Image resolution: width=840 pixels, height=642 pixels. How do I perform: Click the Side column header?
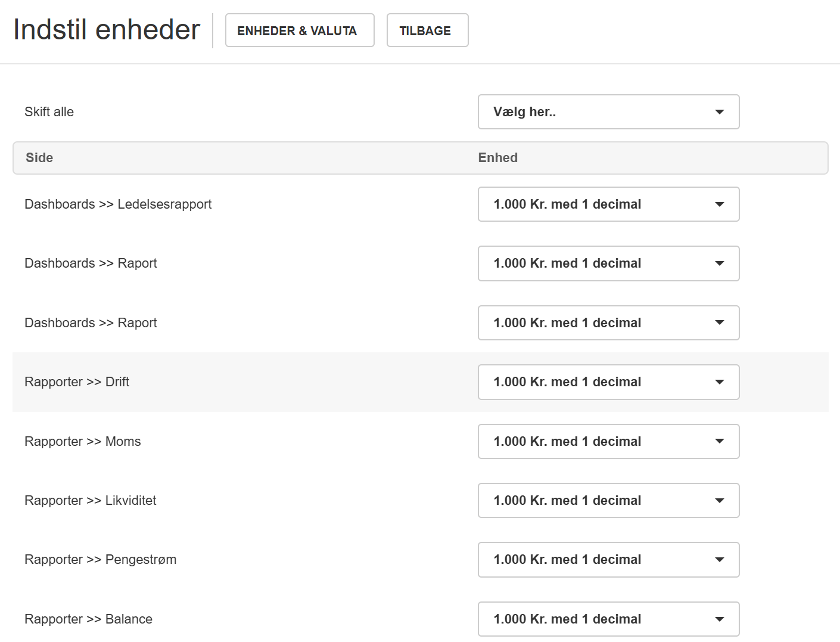click(39, 158)
